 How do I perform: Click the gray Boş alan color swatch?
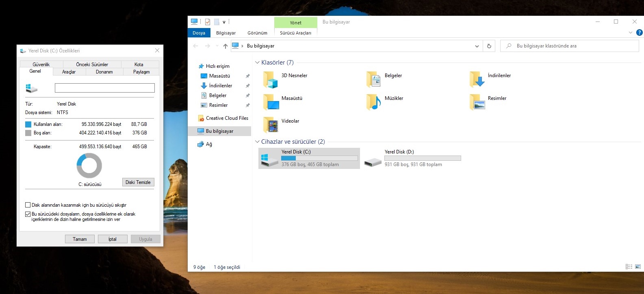tap(28, 133)
